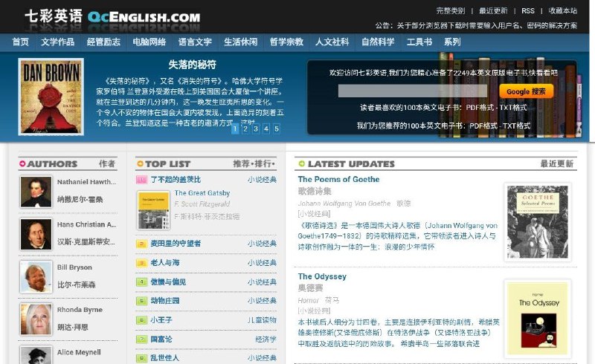595x364 pixels.
Task: Open 乱世佳人 in the top list
Action: [x=165, y=357]
